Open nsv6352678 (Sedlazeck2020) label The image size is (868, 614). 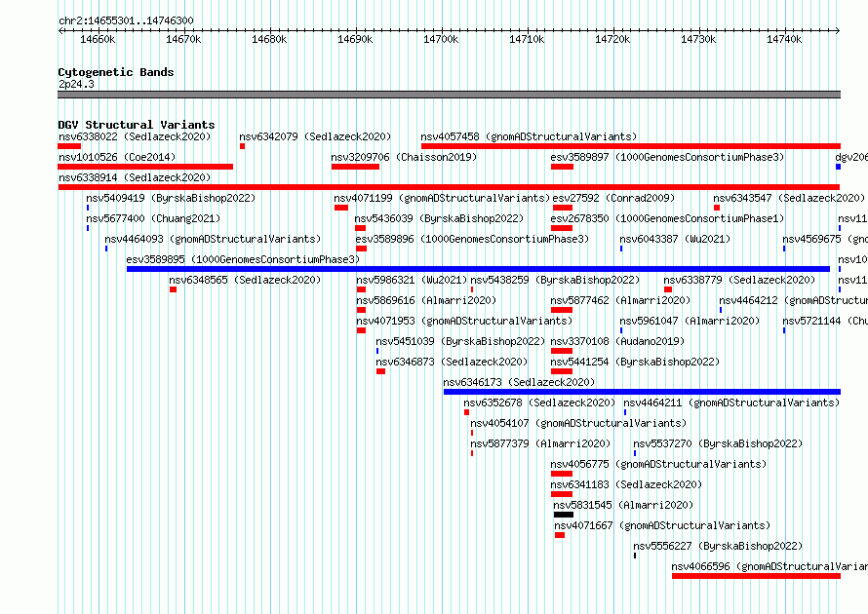pos(539,403)
